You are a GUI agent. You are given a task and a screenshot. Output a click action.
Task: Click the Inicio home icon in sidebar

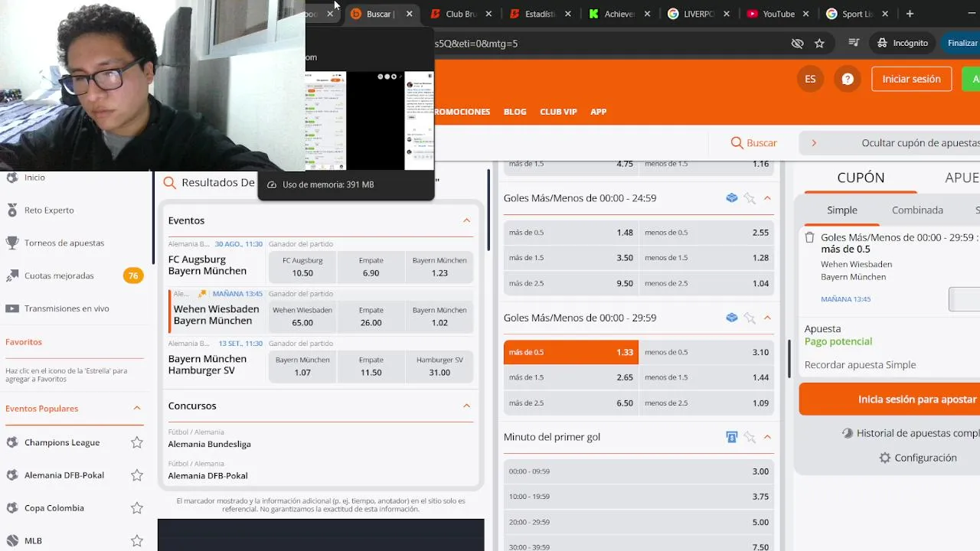(x=11, y=177)
